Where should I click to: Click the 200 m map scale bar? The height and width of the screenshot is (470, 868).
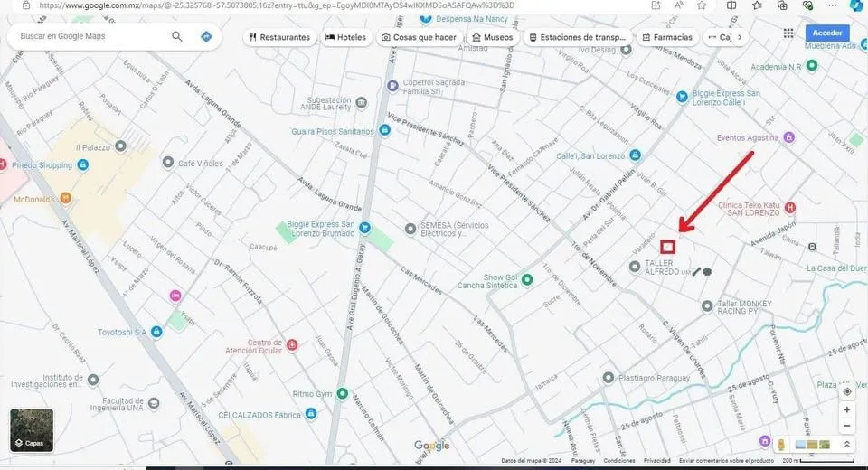(819, 461)
